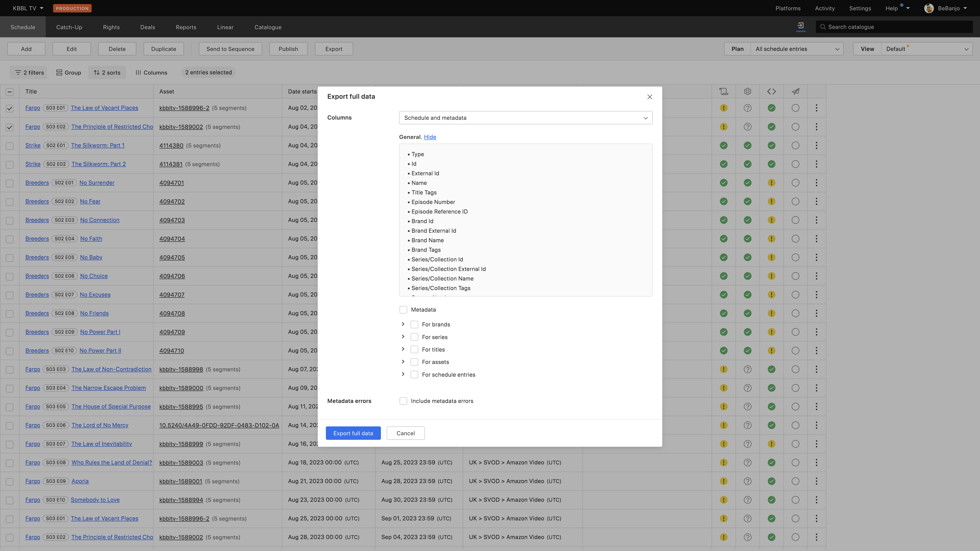Click the scroll icon in table header
This screenshot has height=551, width=980.
[x=723, y=91]
